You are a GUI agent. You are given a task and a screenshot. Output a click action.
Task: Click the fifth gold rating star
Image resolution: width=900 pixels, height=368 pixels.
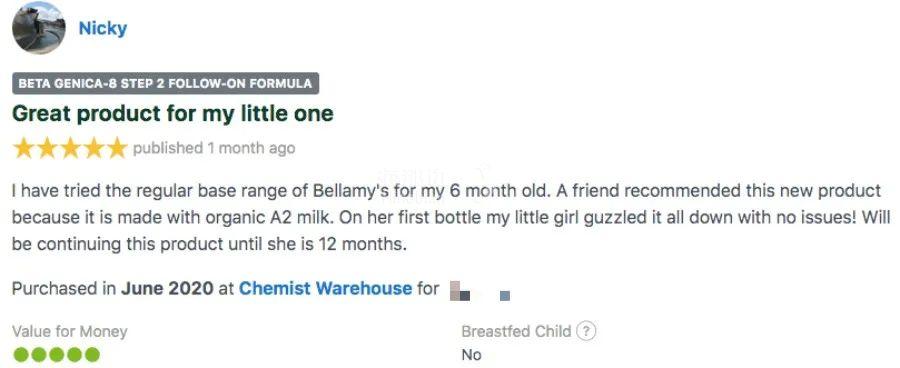click(x=117, y=148)
